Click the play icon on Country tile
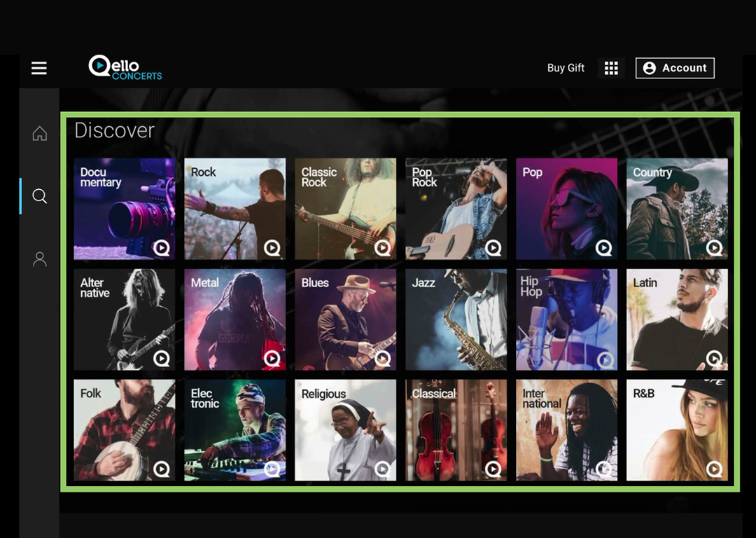The image size is (756, 538). [x=714, y=248]
